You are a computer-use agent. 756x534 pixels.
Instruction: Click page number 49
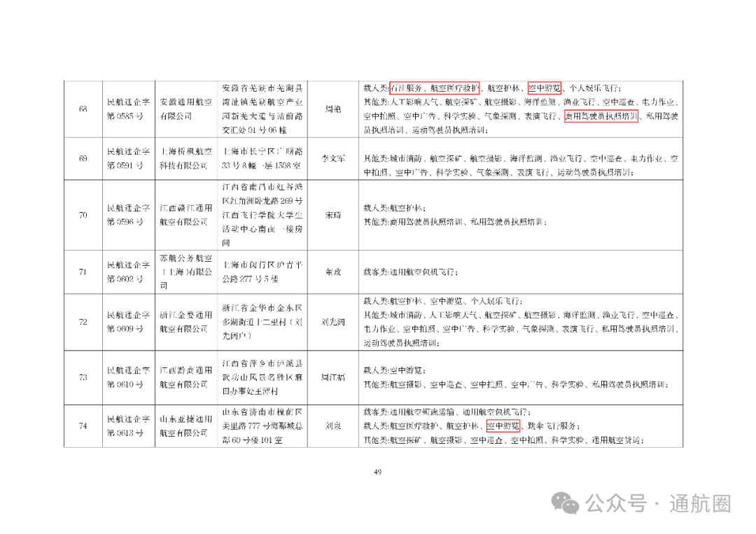[377, 472]
